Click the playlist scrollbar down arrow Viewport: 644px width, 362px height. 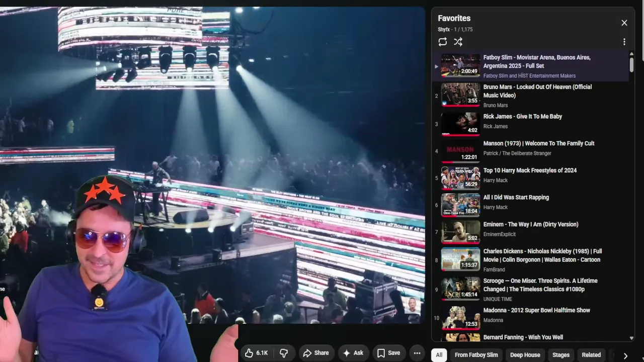pos(631,338)
